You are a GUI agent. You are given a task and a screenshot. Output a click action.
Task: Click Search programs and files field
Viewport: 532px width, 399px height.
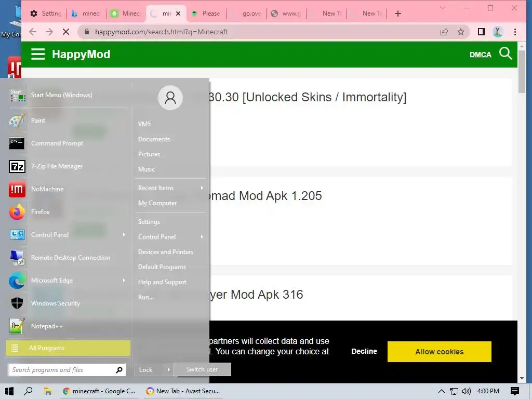pos(66,370)
